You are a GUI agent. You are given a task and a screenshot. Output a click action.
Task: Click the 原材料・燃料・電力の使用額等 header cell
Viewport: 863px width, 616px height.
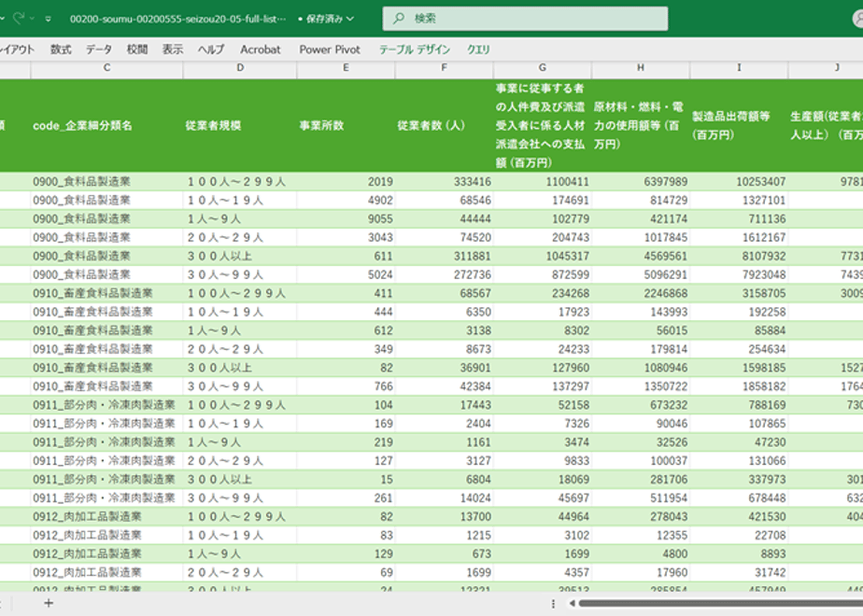click(x=641, y=125)
